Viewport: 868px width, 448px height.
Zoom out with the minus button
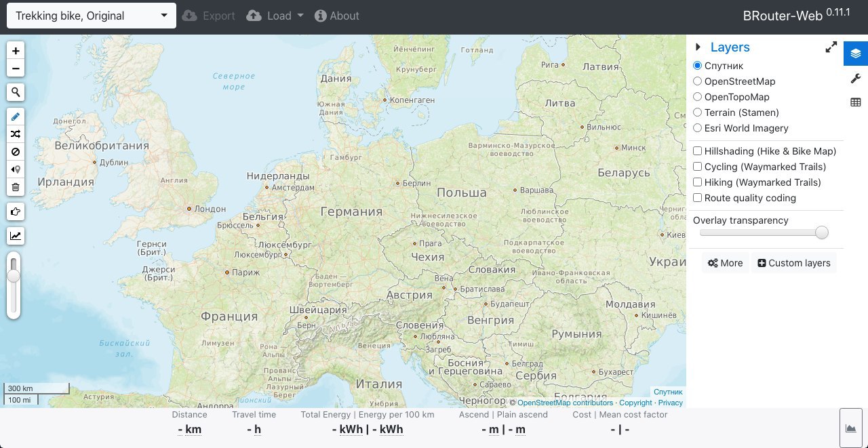[16, 68]
